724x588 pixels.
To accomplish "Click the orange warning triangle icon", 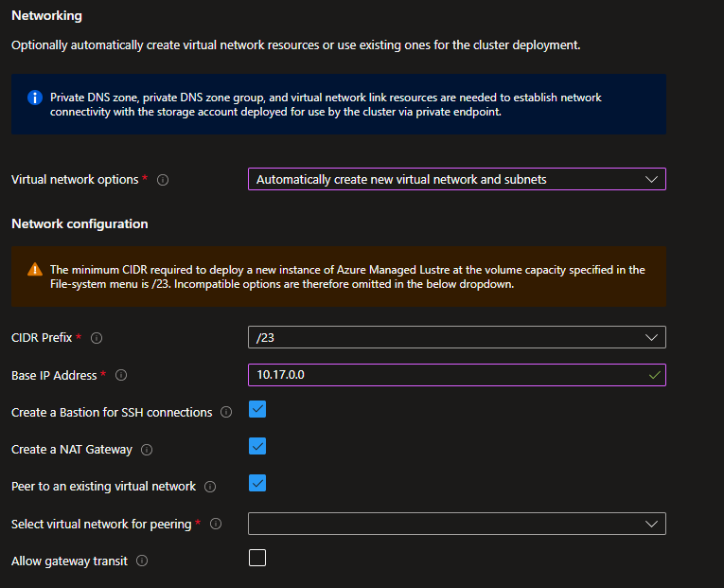I will 35,270.
